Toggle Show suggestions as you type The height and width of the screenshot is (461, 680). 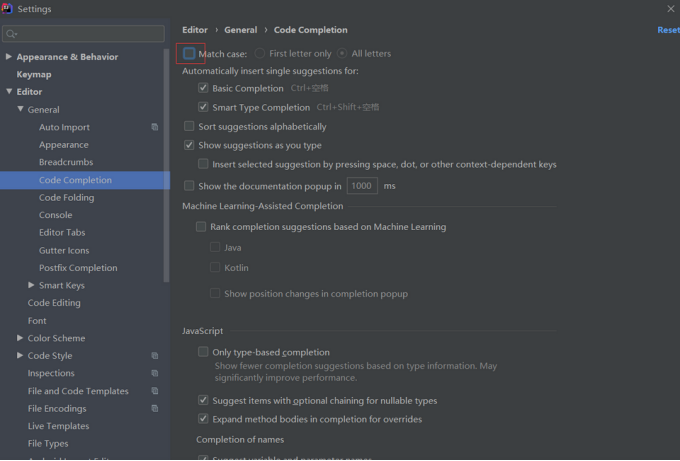tap(189, 145)
